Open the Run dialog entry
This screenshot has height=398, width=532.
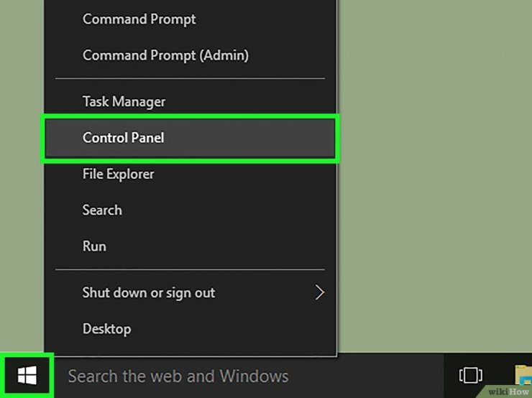pos(94,246)
